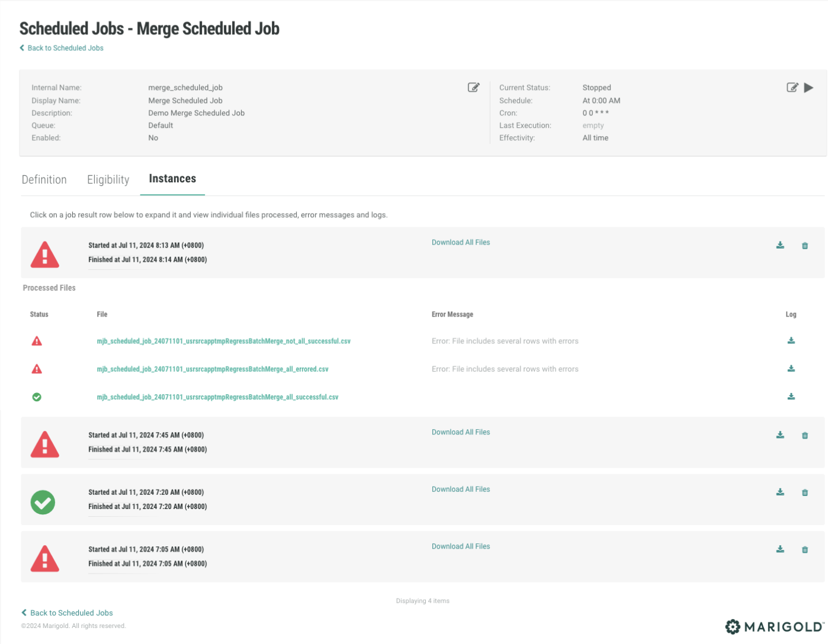
Task: Click the top Back to Scheduled Jobs link
Action: coord(65,48)
